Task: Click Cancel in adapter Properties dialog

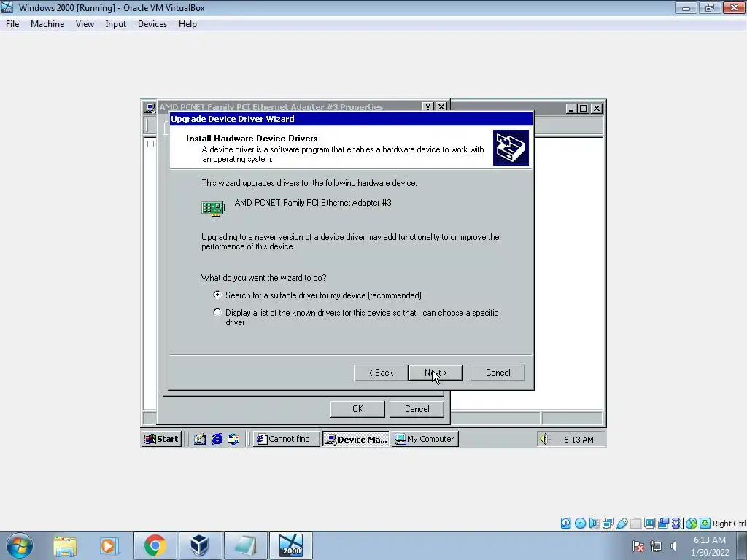Action: tap(417, 408)
